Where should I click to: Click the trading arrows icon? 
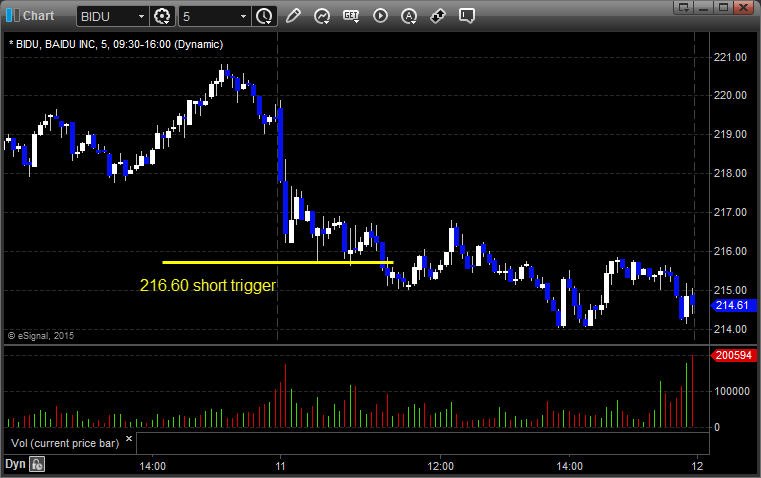point(438,16)
